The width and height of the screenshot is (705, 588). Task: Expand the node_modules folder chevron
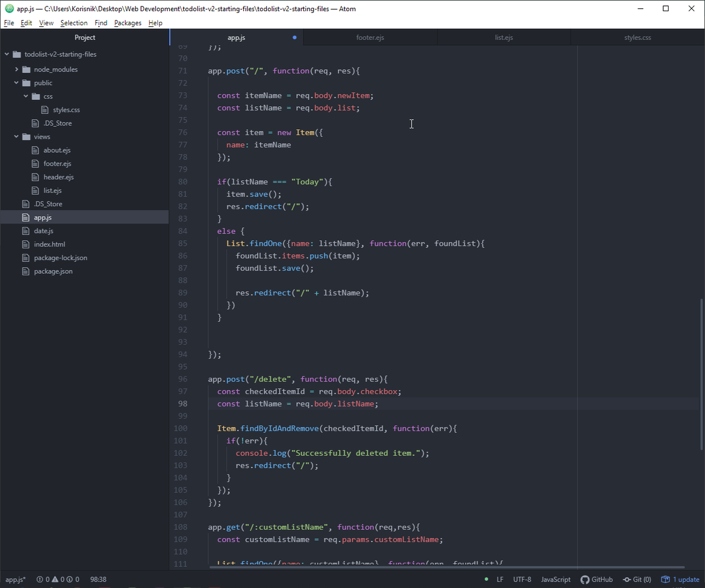[17, 69]
